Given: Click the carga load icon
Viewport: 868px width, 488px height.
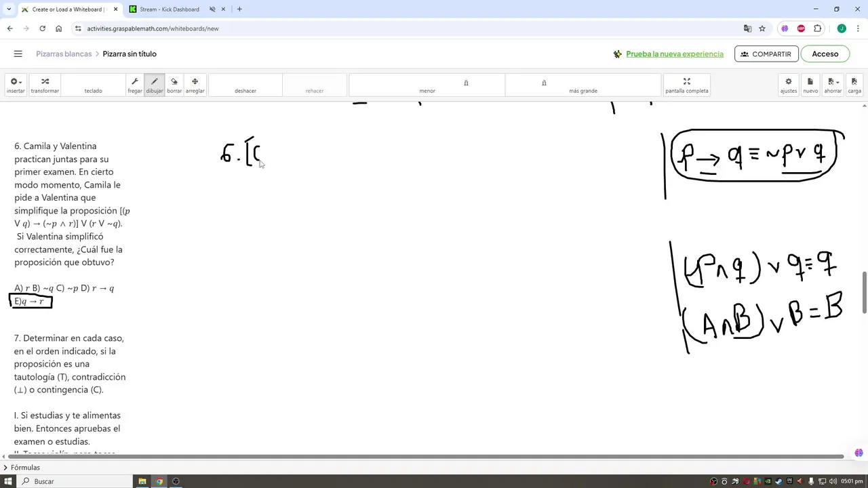Looking at the screenshot, I should [854, 85].
